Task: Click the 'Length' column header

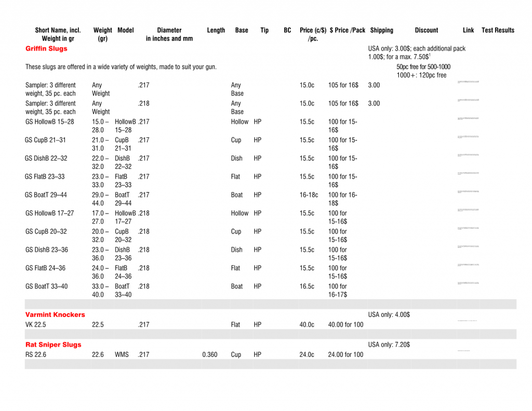Action: click(x=216, y=30)
